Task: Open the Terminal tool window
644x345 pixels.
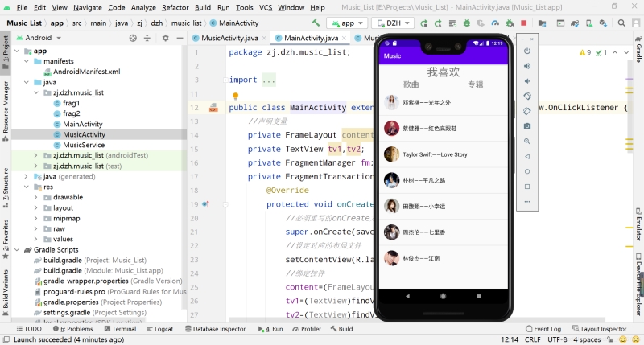Action: point(119,329)
